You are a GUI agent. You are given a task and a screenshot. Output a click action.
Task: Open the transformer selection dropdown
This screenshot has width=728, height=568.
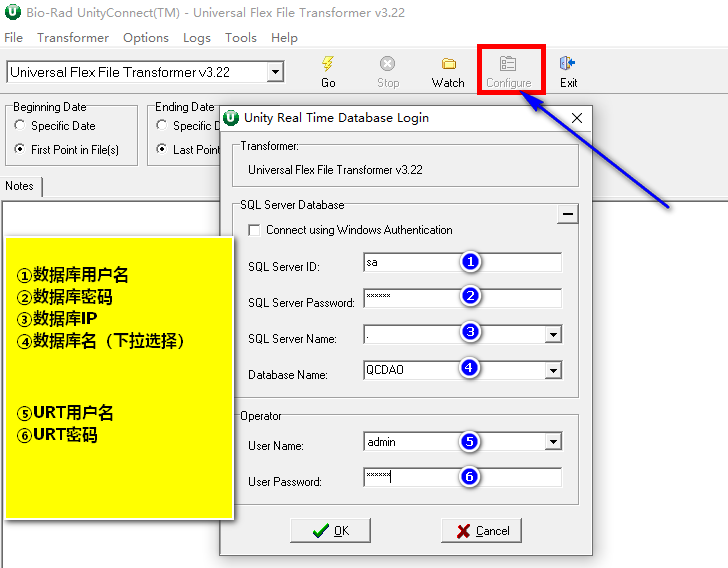(x=275, y=72)
